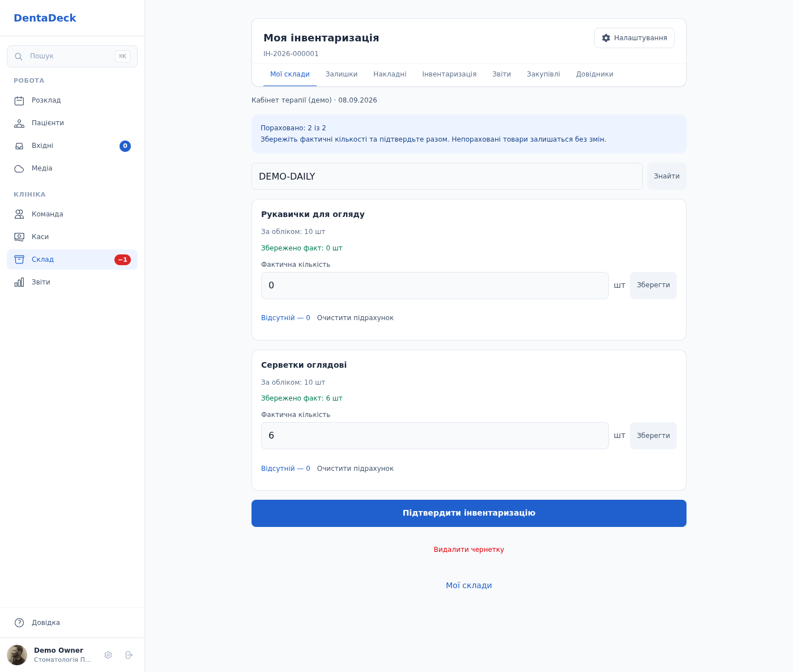Image resolution: width=793 pixels, height=672 pixels.
Task: Open the Звіти tab in inventory header
Action: pyautogui.click(x=502, y=74)
